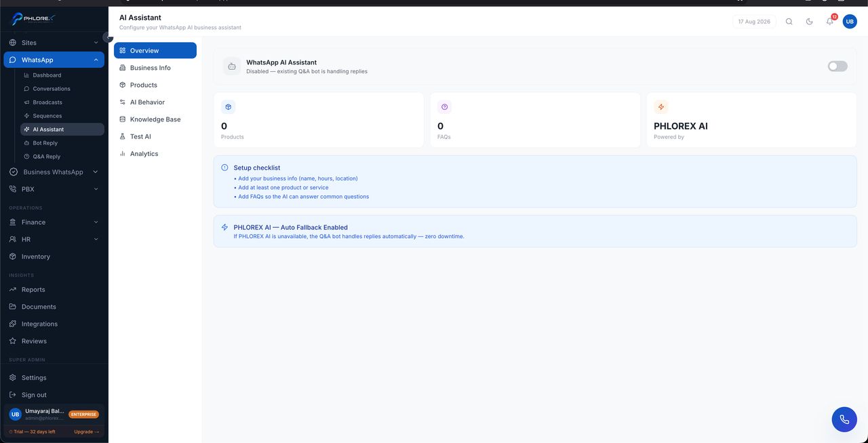
Task: Click the Sequences lightning icon
Action: (x=26, y=116)
